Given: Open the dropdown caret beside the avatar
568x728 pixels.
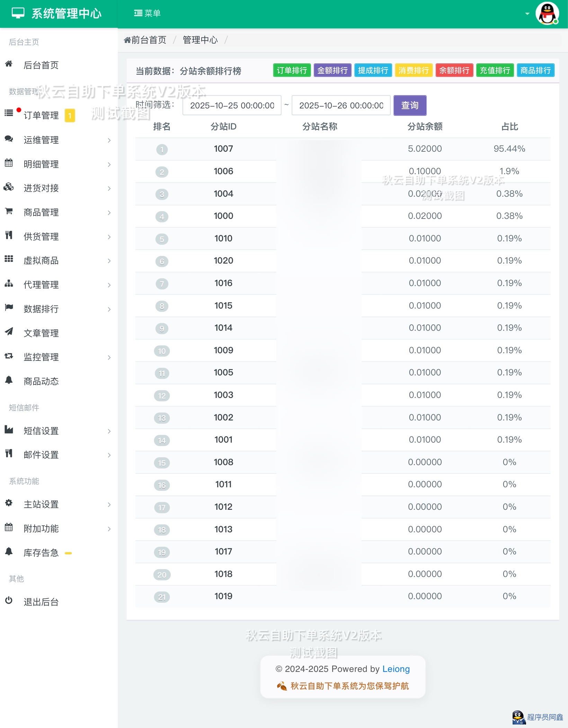Looking at the screenshot, I should click(527, 14).
